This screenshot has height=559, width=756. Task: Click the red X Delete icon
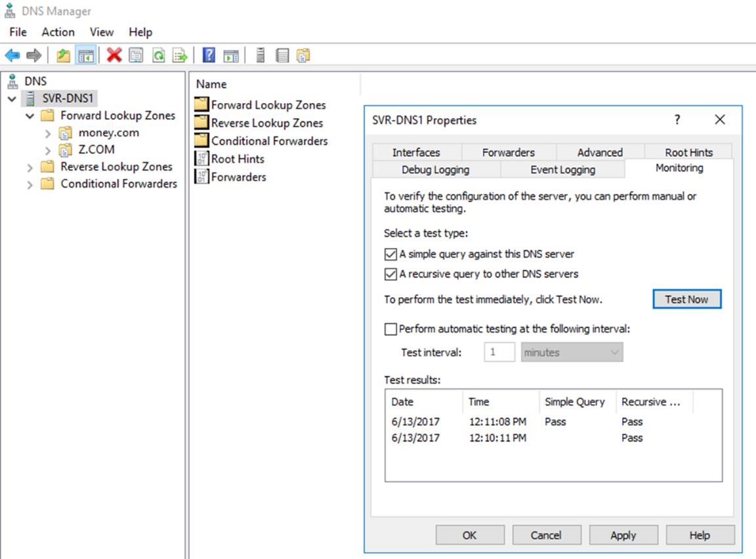(114, 56)
